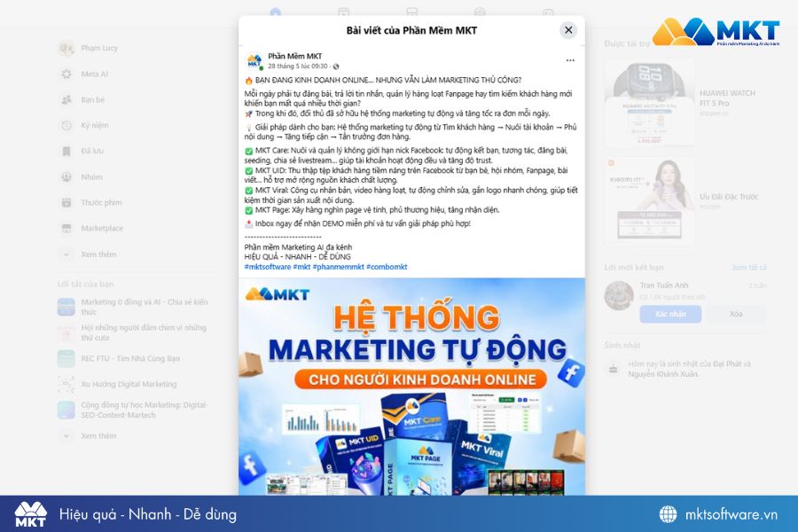Viewport: 798px width, 532px height.
Task: Open the post options three-dot menu
Action: (x=570, y=60)
